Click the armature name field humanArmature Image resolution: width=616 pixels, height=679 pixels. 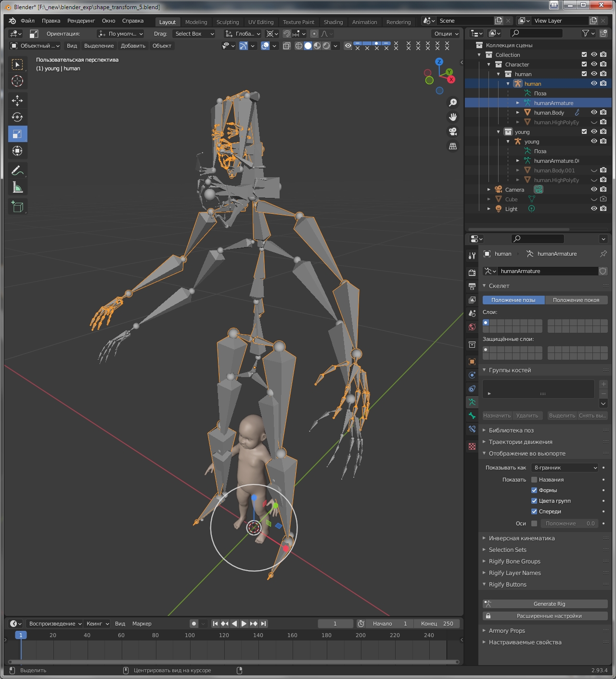click(x=547, y=271)
